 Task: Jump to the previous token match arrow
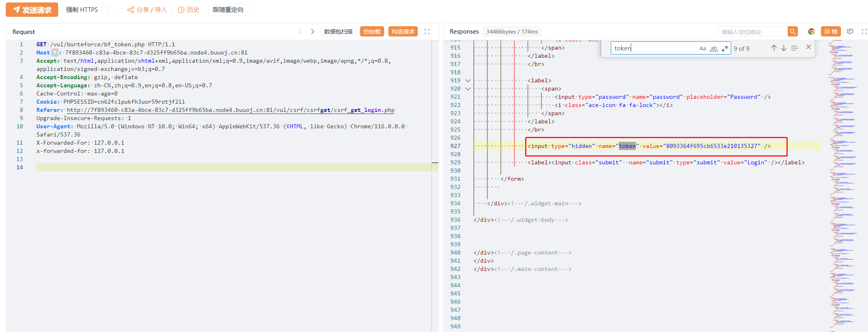coord(774,48)
